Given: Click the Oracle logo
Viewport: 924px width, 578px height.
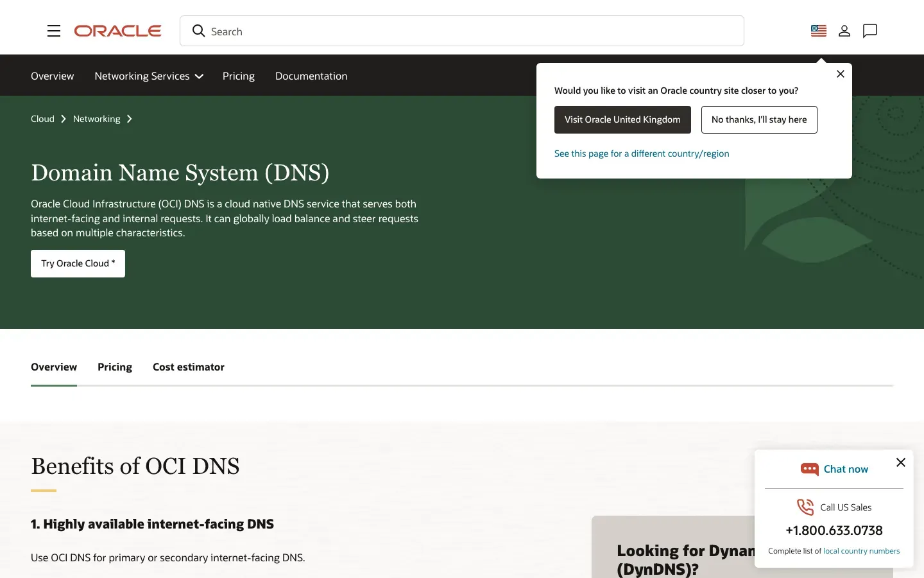Looking at the screenshot, I should pyautogui.click(x=118, y=31).
